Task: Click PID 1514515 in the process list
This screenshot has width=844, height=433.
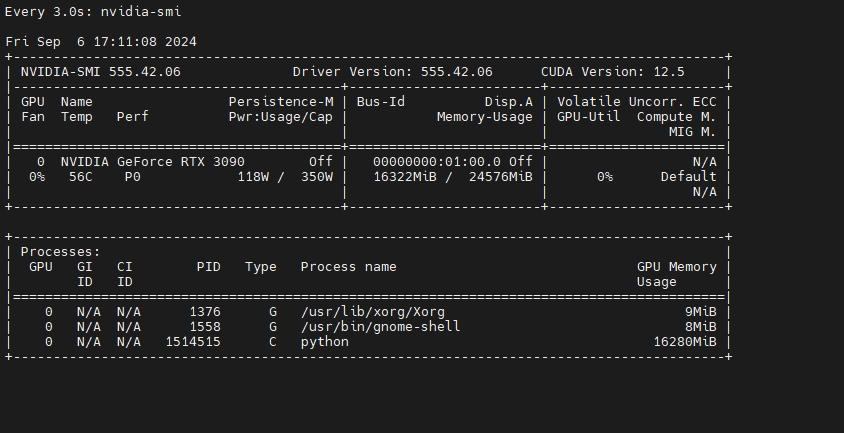Action: [193, 342]
